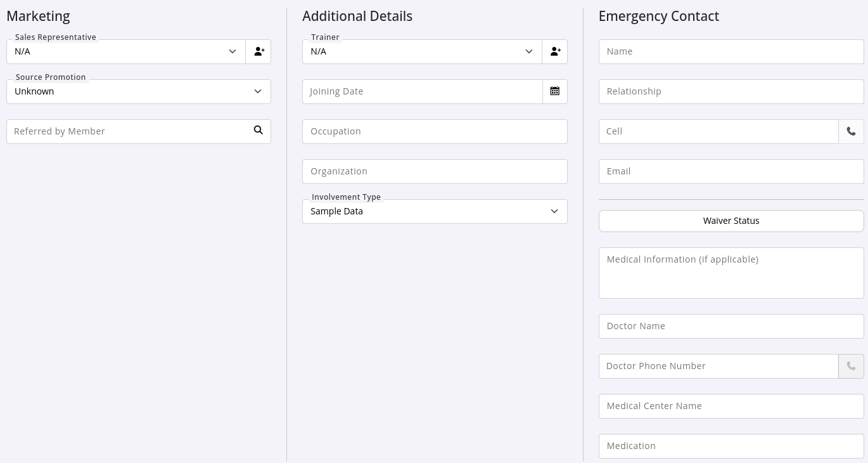Image resolution: width=868 pixels, height=463 pixels.
Task: Click into the Occupation field
Action: pyautogui.click(x=435, y=131)
